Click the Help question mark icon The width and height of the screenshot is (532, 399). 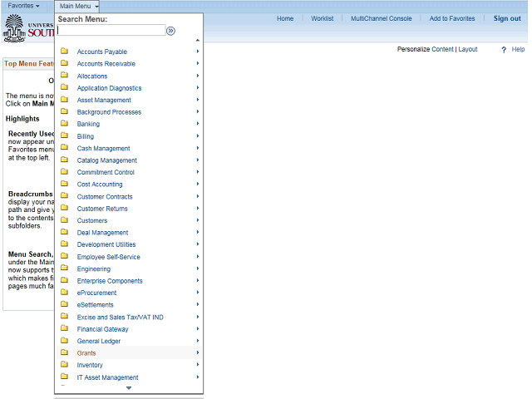coord(504,50)
